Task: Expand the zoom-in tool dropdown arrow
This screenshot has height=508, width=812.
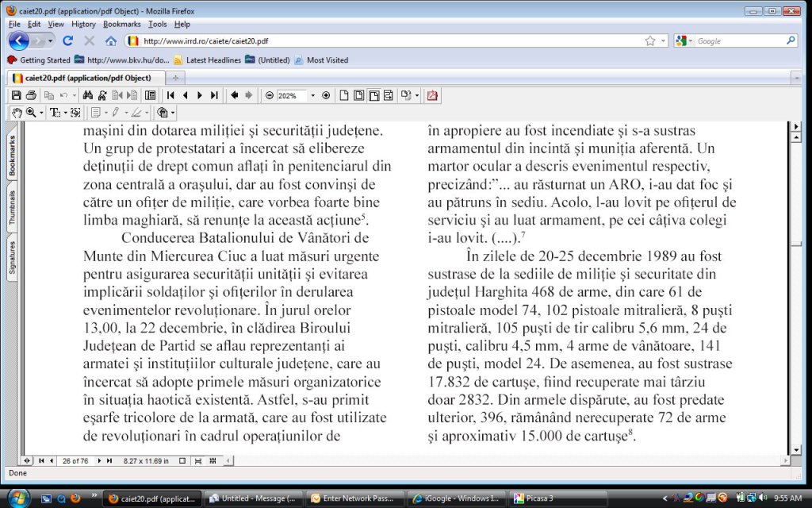Action: (x=40, y=113)
